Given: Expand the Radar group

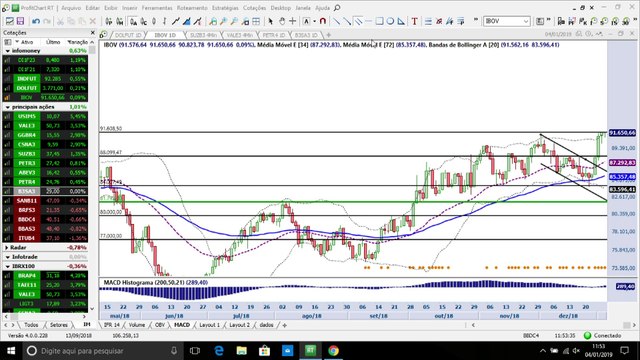Looking at the screenshot, I should click(7, 248).
